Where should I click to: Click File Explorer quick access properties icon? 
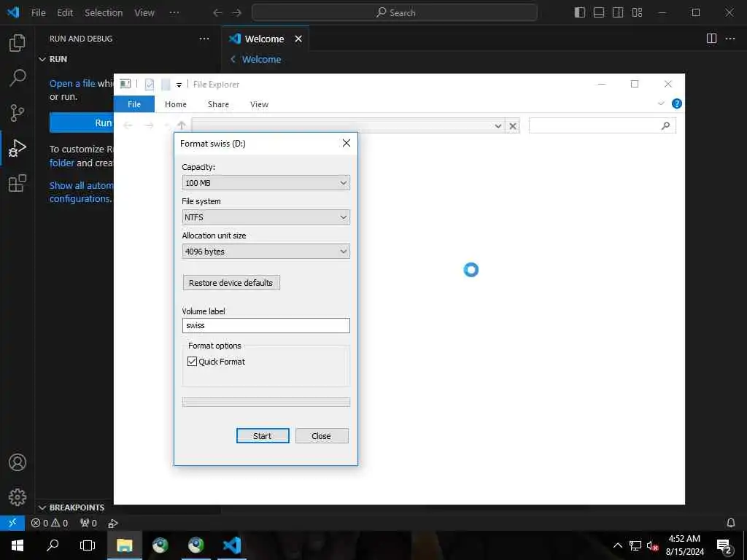click(149, 85)
